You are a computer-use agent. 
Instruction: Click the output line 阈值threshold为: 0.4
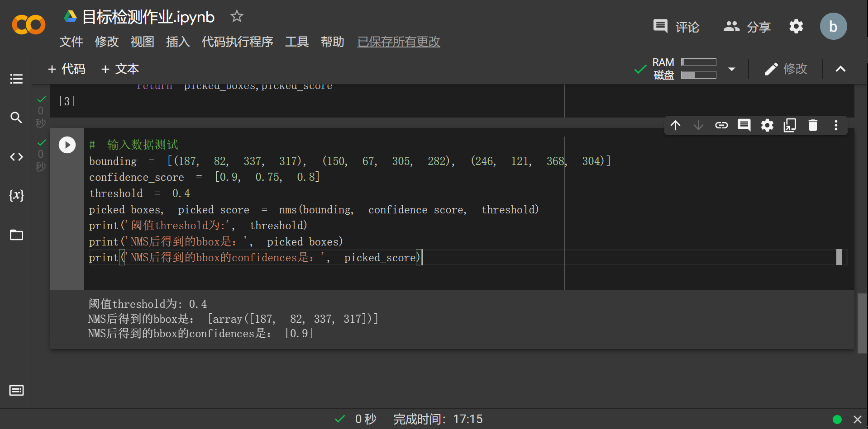(x=148, y=304)
